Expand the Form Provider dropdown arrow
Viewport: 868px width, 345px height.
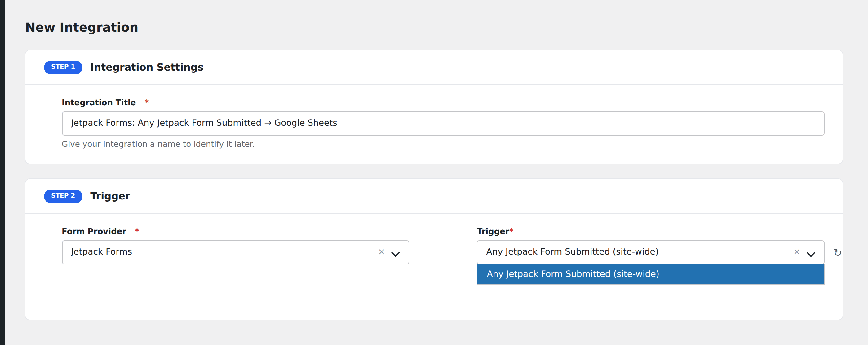coord(395,254)
